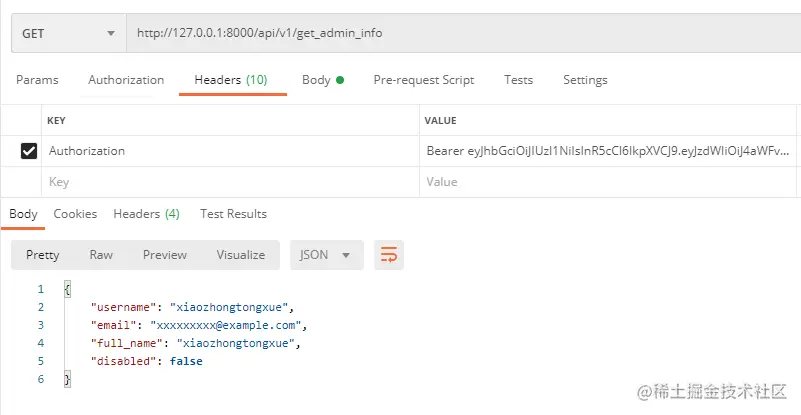Open the GET method dropdown

pyautogui.click(x=68, y=33)
